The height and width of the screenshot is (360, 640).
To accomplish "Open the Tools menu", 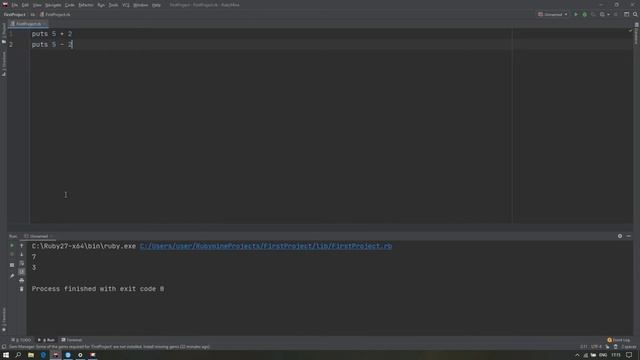I will pyautogui.click(x=113, y=5).
